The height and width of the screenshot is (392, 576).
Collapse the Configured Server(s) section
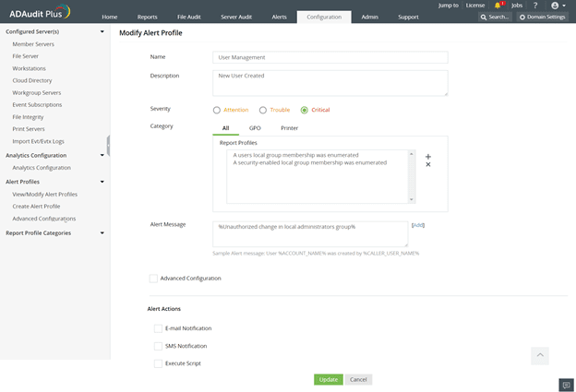click(102, 31)
